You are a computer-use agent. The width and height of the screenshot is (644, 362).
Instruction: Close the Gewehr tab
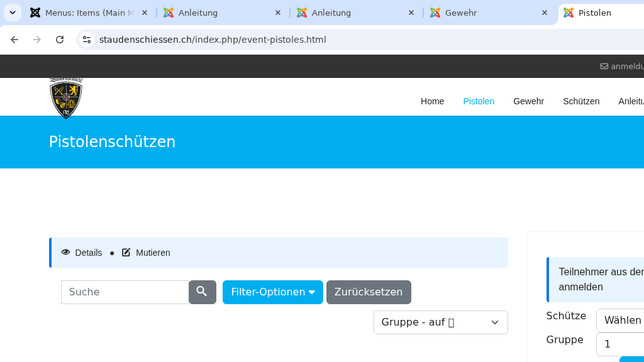(545, 13)
